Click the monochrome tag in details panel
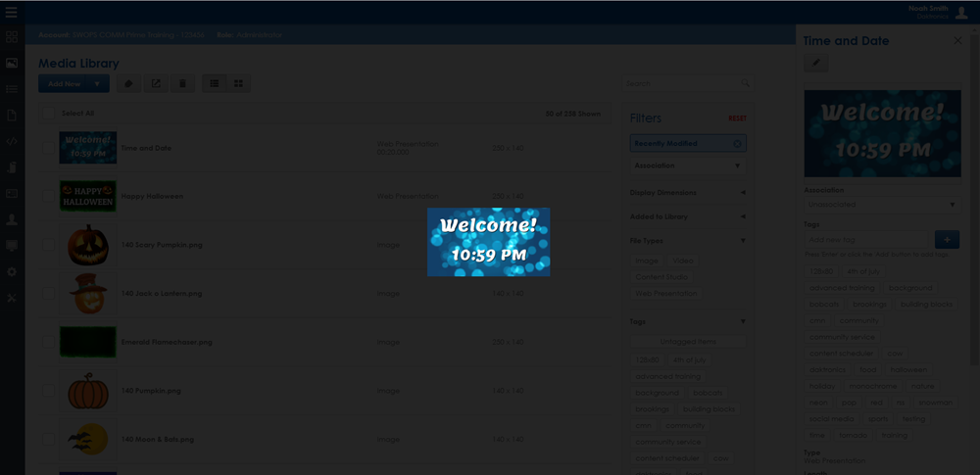The height and width of the screenshot is (475, 980). pos(872,386)
